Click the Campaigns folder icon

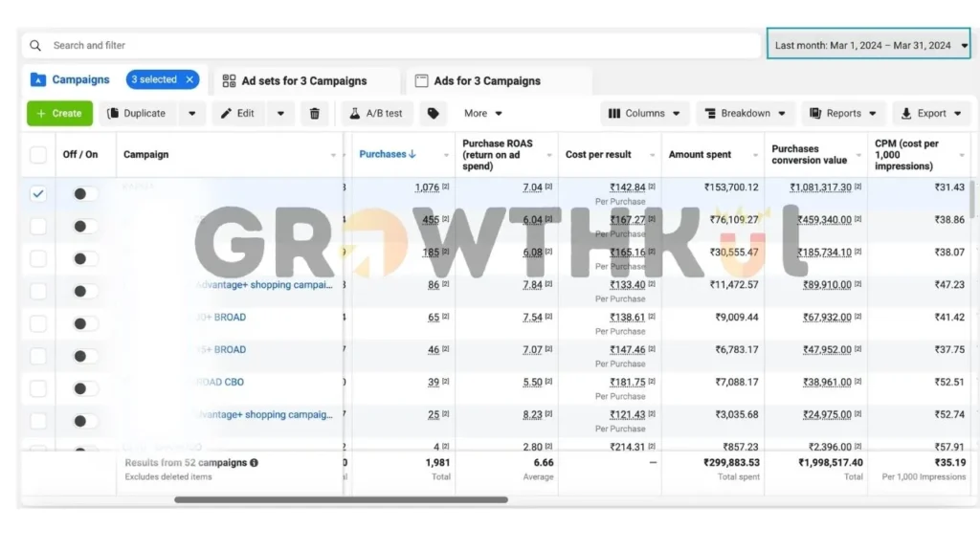pos(38,80)
